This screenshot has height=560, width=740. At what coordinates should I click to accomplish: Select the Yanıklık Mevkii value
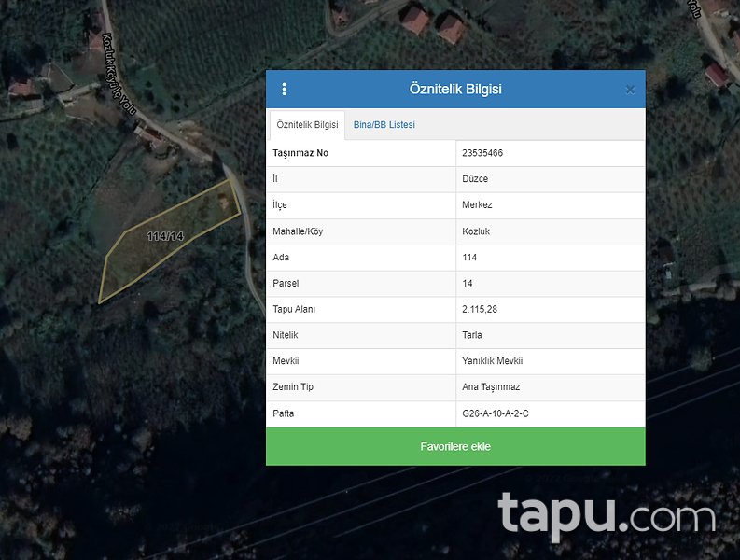point(493,361)
